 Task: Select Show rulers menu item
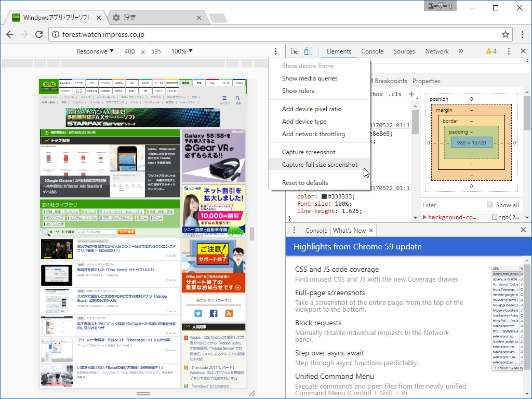(320, 91)
